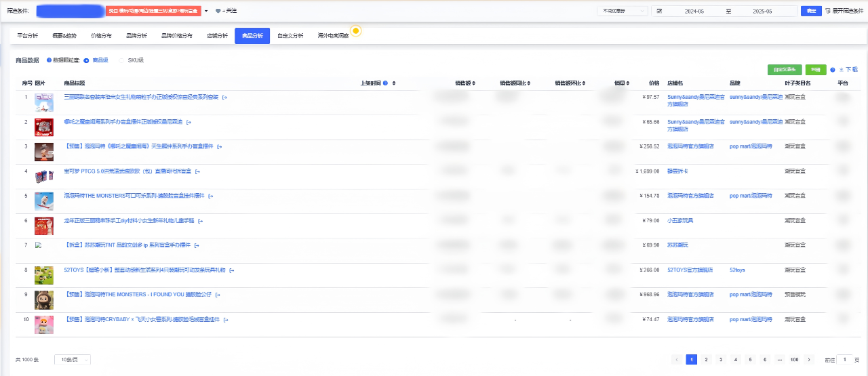Sort table by 销售额 column arrows

click(x=473, y=83)
